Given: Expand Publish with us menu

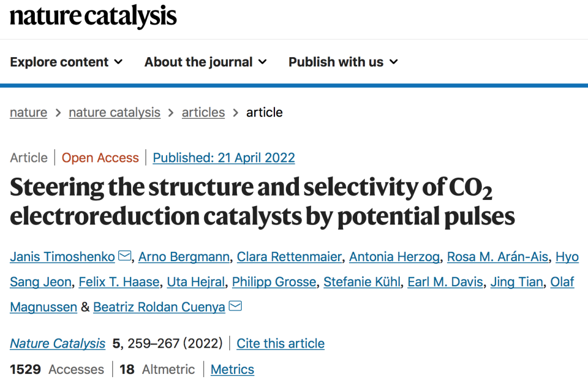Looking at the screenshot, I should pyautogui.click(x=343, y=62).
